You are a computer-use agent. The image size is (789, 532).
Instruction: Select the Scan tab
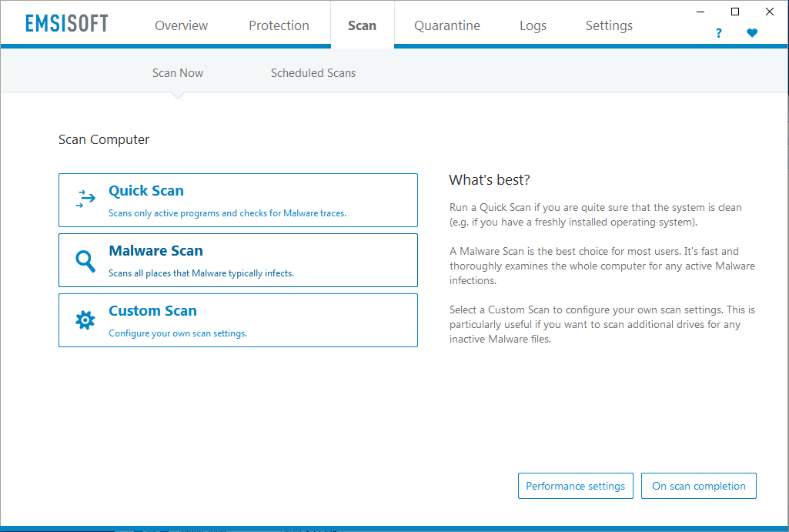tap(363, 25)
